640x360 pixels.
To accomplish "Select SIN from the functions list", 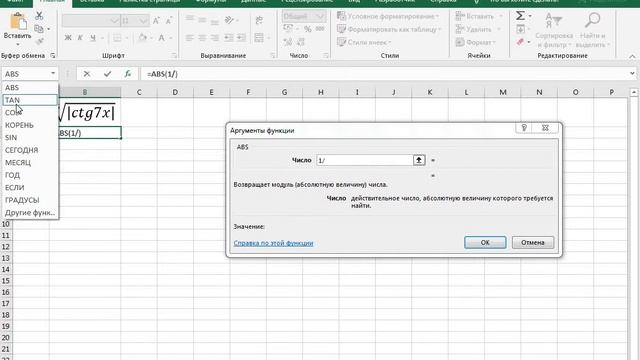I will tap(30, 138).
